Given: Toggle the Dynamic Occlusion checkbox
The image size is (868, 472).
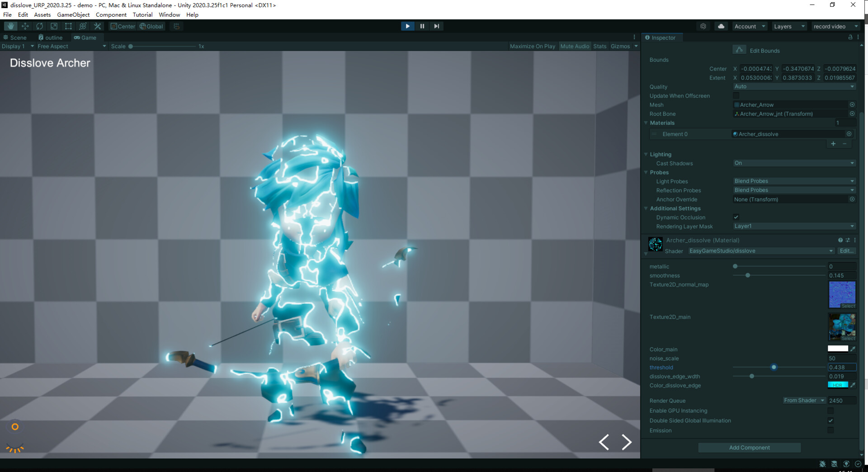Looking at the screenshot, I should pyautogui.click(x=736, y=217).
